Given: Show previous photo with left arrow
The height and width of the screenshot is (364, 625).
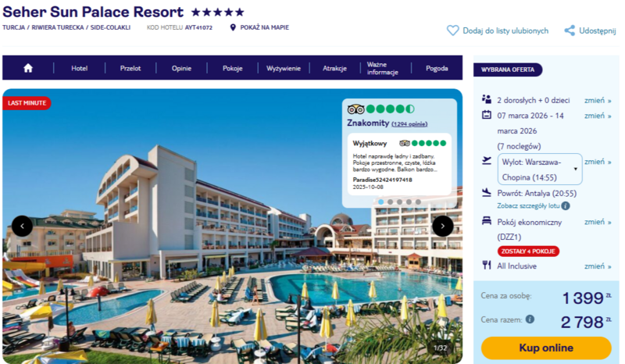Looking at the screenshot, I should click(x=23, y=226).
